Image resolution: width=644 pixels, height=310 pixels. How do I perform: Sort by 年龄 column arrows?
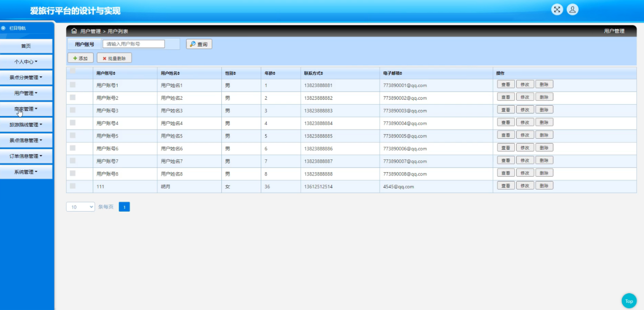274,73
